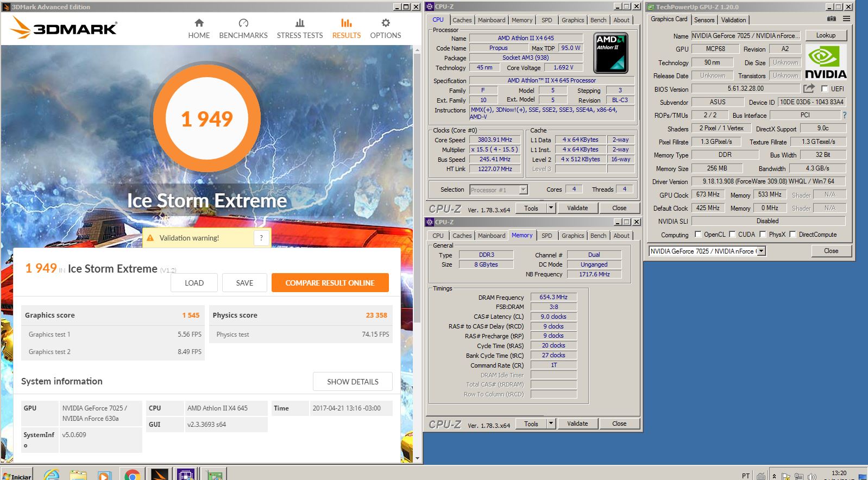
Task: Enable the UEFI checkbox in GPU-Z
Action: coord(825,89)
